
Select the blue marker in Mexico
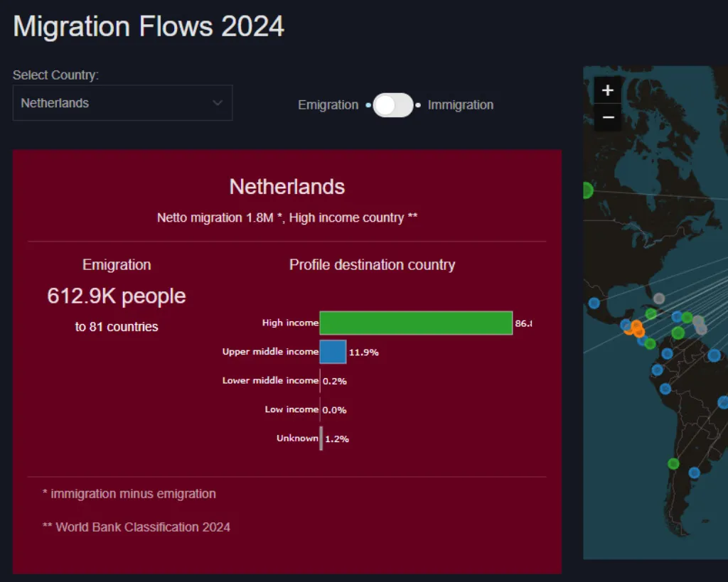tap(594, 303)
